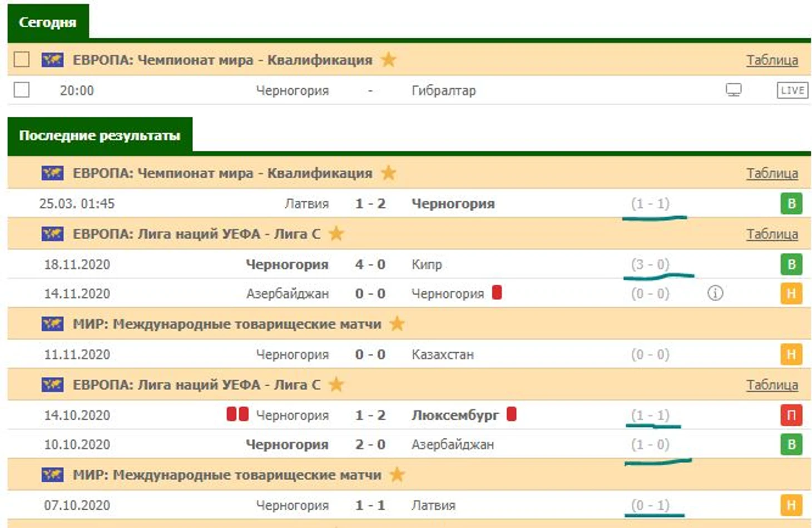This screenshot has width=812, height=528.
Task: Check the box for the 20:00 match
Action: [22, 89]
